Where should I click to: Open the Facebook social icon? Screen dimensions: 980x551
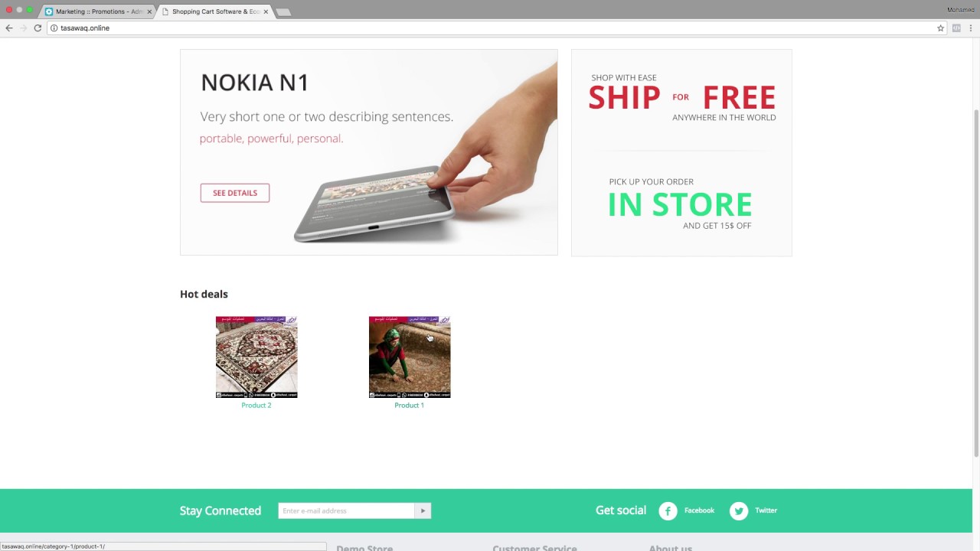click(x=668, y=510)
